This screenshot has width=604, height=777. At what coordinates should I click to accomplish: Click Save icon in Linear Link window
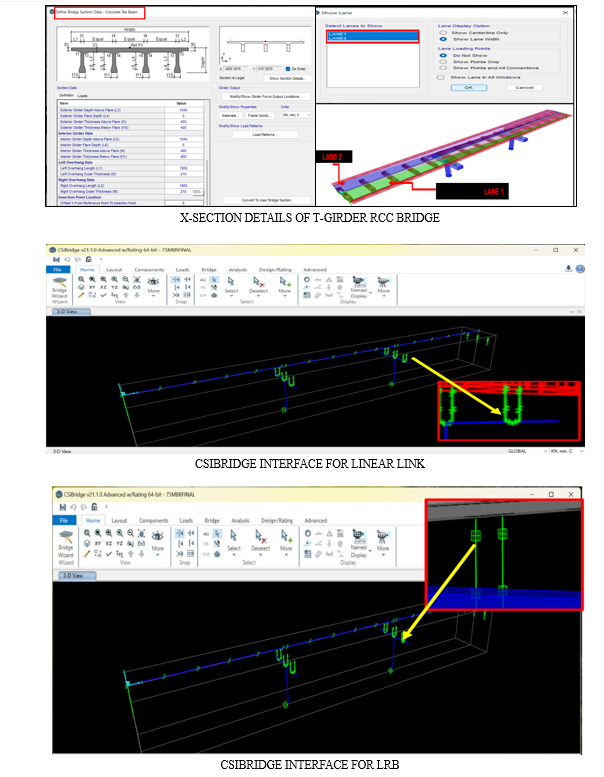(x=56, y=259)
